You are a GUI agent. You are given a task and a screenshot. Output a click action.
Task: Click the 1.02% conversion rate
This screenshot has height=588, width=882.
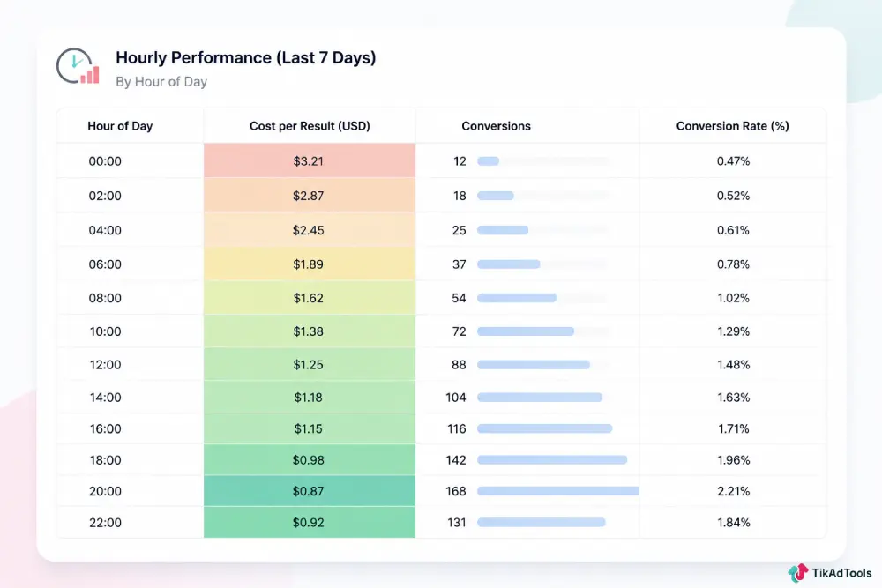click(733, 298)
